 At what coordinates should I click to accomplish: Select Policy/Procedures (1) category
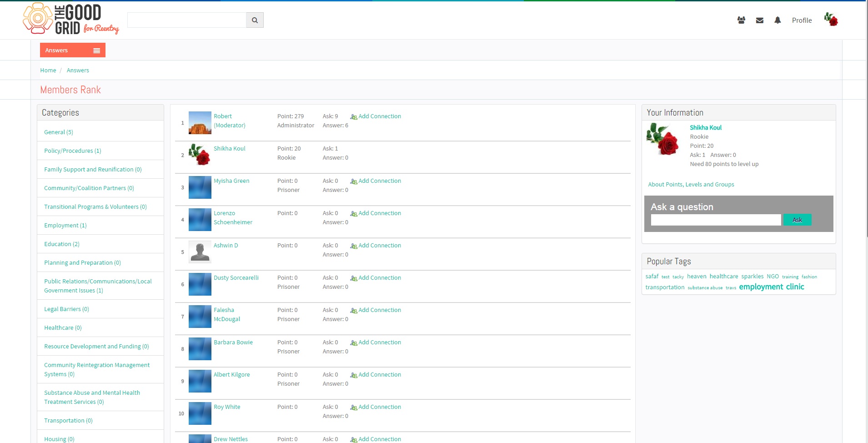pos(73,151)
